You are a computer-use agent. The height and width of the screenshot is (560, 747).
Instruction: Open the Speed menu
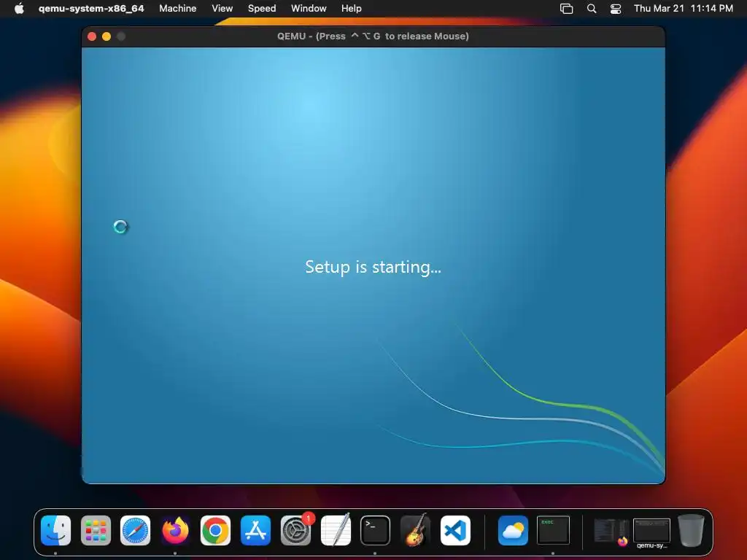[262, 8]
